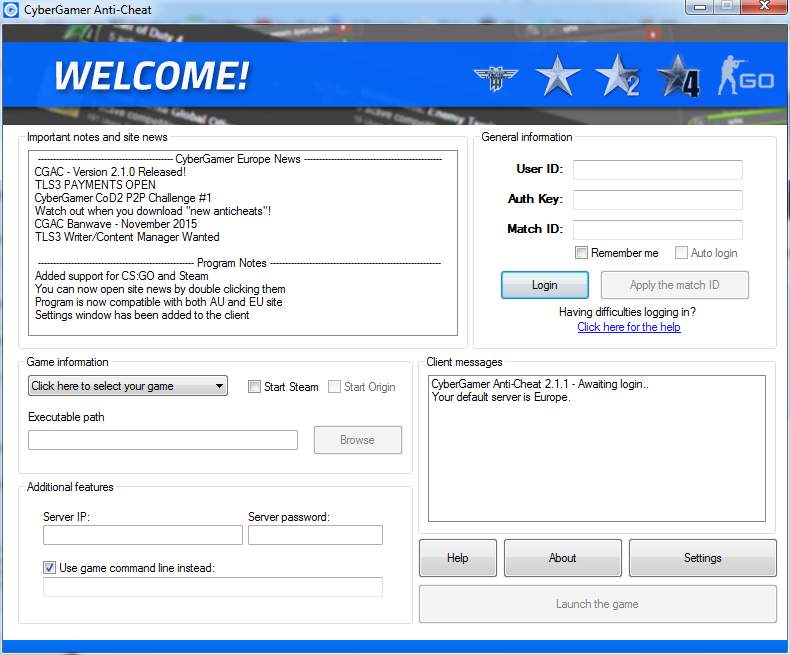
Task: Click note about double clicking site news
Action: click(160, 289)
